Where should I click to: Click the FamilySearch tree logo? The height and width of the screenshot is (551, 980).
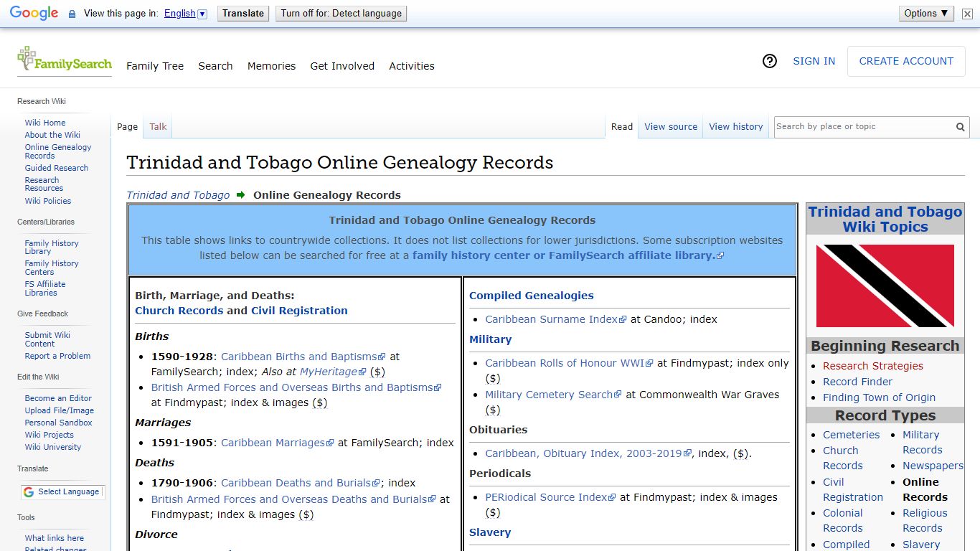(x=65, y=60)
